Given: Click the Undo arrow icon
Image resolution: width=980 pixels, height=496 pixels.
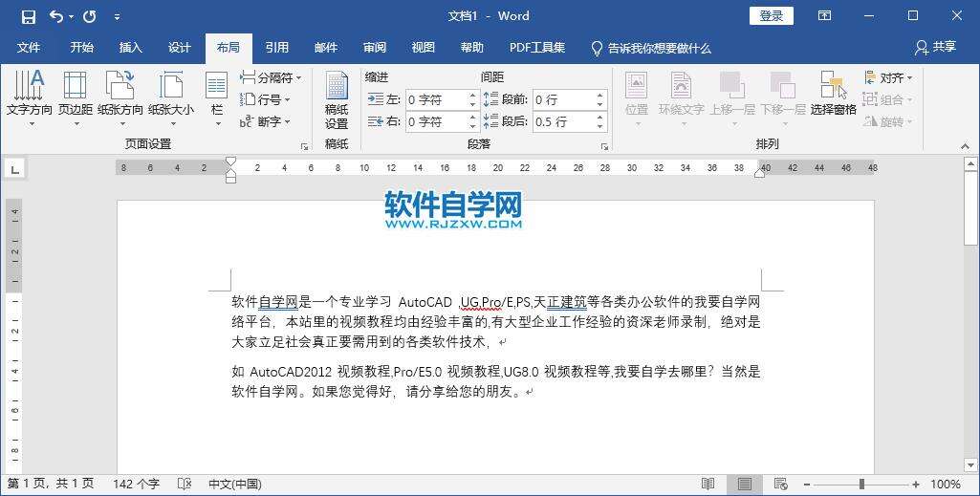Looking at the screenshot, I should [56, 16].
